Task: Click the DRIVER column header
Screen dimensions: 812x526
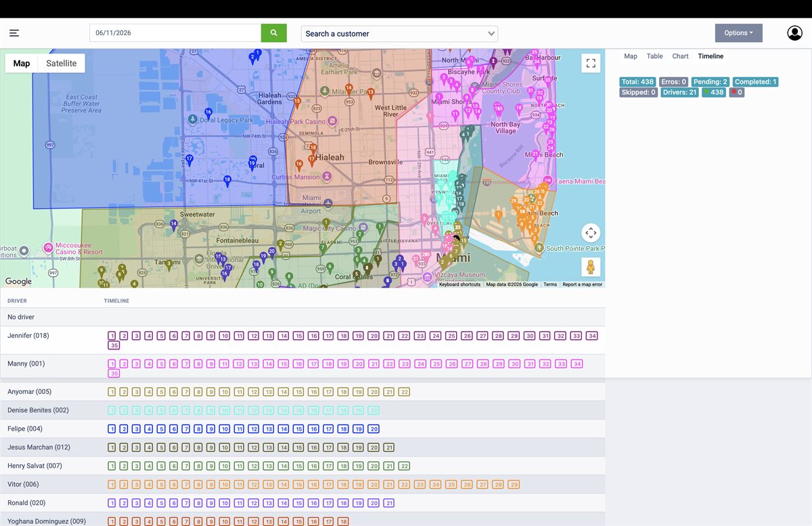Action: (18, 301)
